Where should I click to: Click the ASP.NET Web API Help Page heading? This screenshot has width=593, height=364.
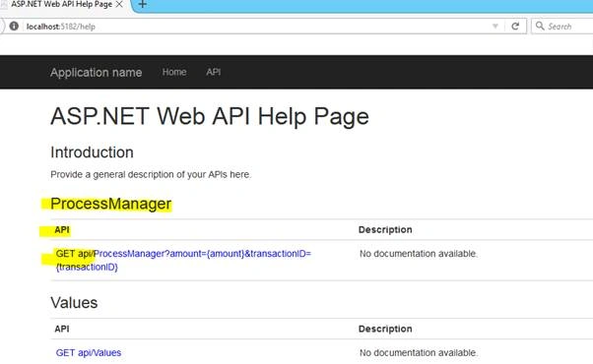[x=210, y=116]
